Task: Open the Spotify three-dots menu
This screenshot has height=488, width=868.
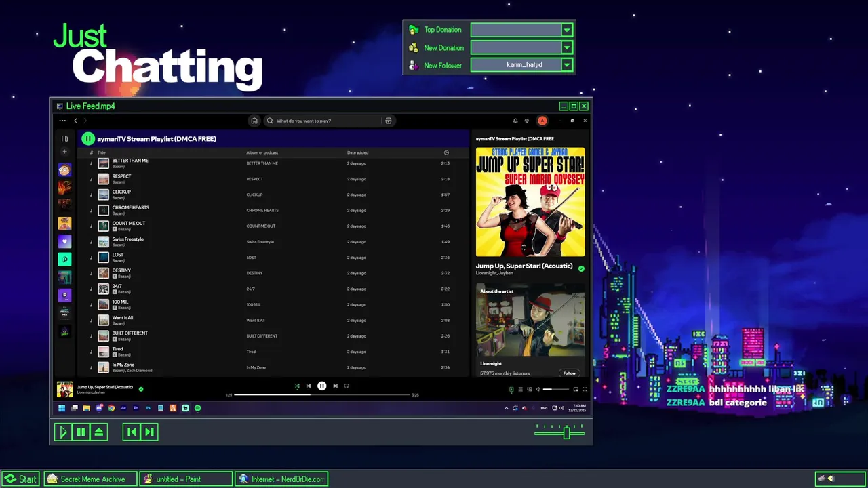Action: click(x=62, y=121)
